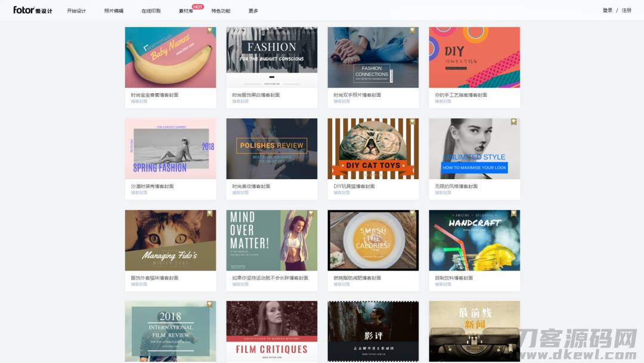Open the Baby Names banana template thumbnail
This screenshot has width=644, height=363.
[171, 57]
